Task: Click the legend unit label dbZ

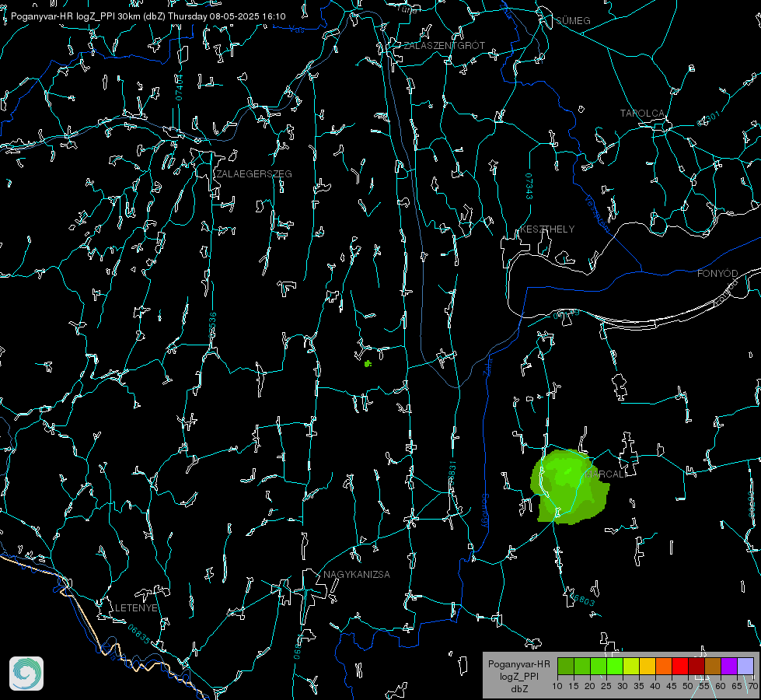Action: pyautogui.click(x=518, y=689)
